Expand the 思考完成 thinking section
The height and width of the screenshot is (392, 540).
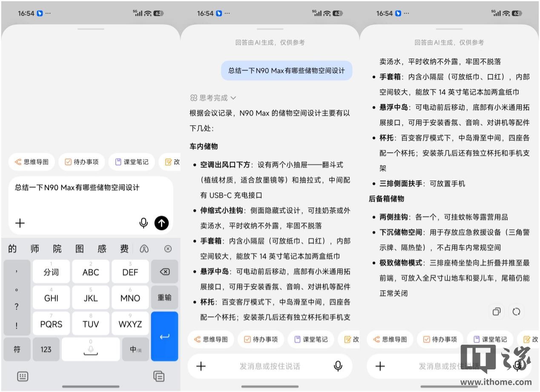coord(213,98)
